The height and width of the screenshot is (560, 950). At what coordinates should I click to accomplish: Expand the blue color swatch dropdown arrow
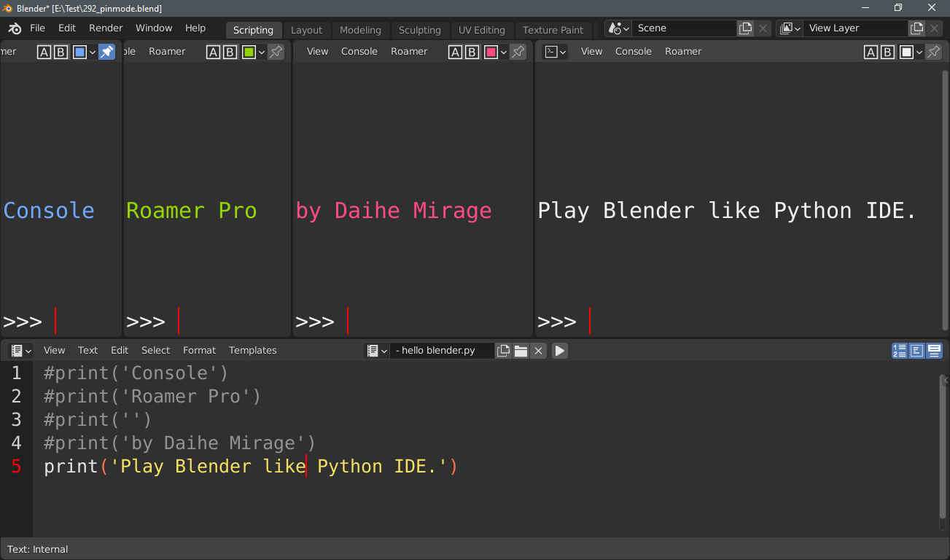[x=93, y=52]
